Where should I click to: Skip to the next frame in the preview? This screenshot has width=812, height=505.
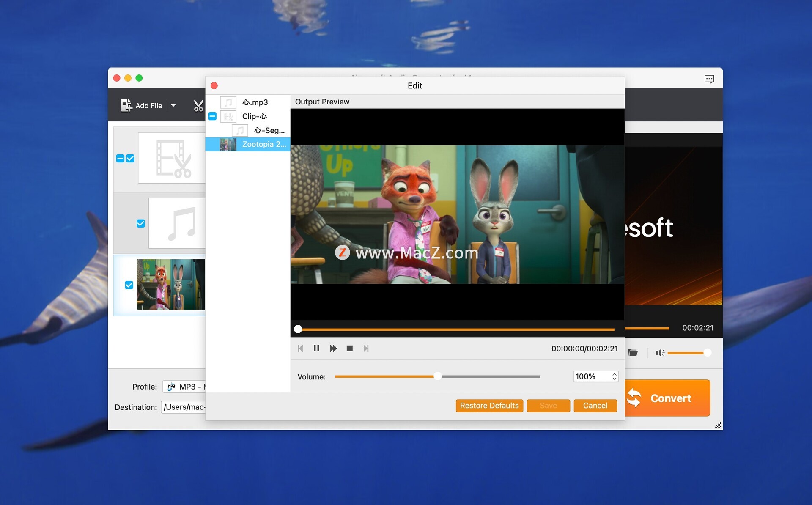(x=366, y=348)
